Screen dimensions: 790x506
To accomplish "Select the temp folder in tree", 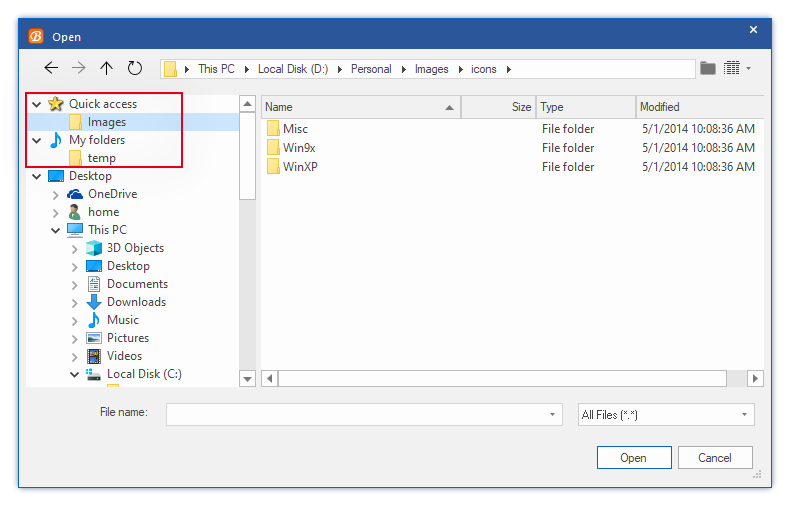I will [x=102, y=158].
